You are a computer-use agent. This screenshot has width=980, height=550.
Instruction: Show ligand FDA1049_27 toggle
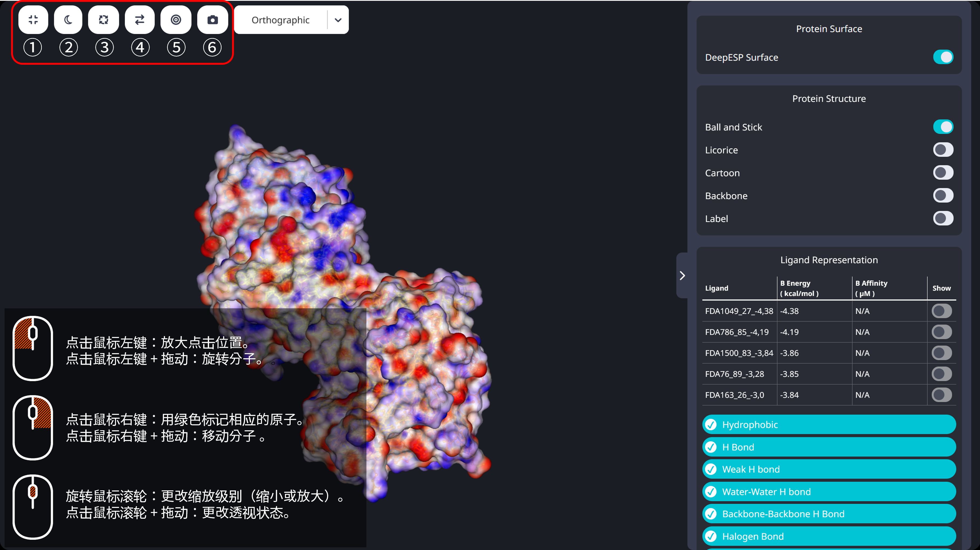942,311
